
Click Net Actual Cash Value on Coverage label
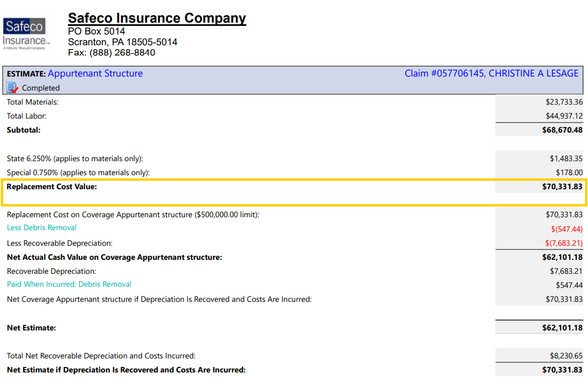(x=114, y=257)
